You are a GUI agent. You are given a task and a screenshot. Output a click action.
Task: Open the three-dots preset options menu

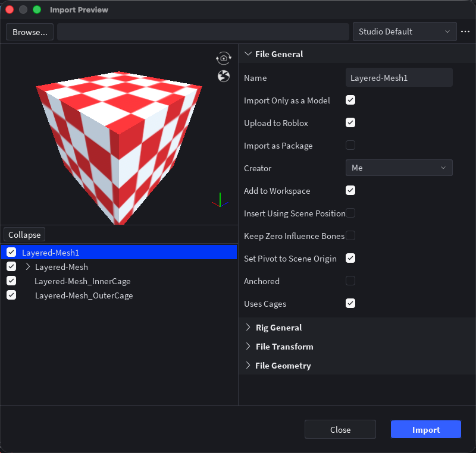click(x=465, y=32)
